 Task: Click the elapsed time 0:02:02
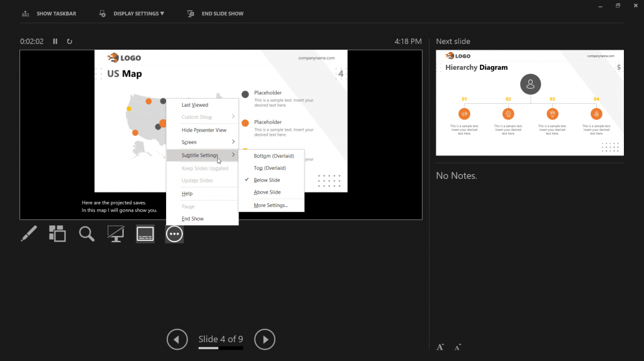click(x=31, y=42)
